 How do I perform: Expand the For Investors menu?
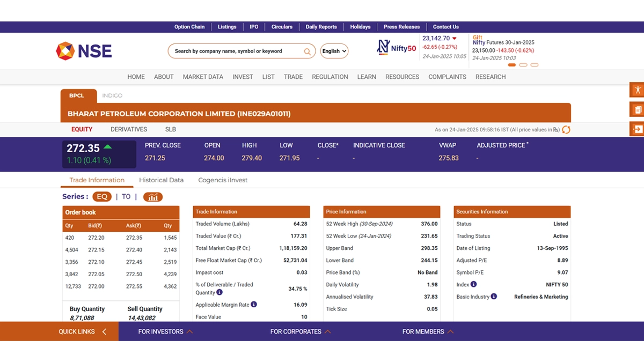[x=165, y=331]
